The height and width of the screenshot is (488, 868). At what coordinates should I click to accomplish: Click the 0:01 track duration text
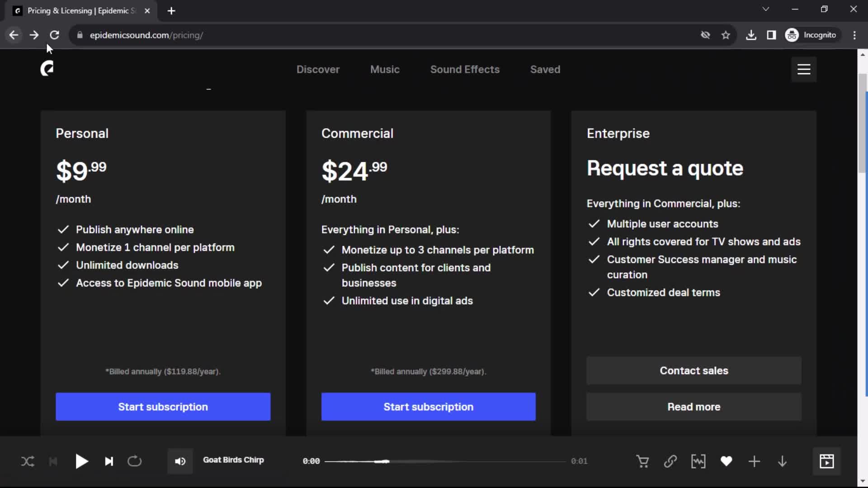click(579, 461)
